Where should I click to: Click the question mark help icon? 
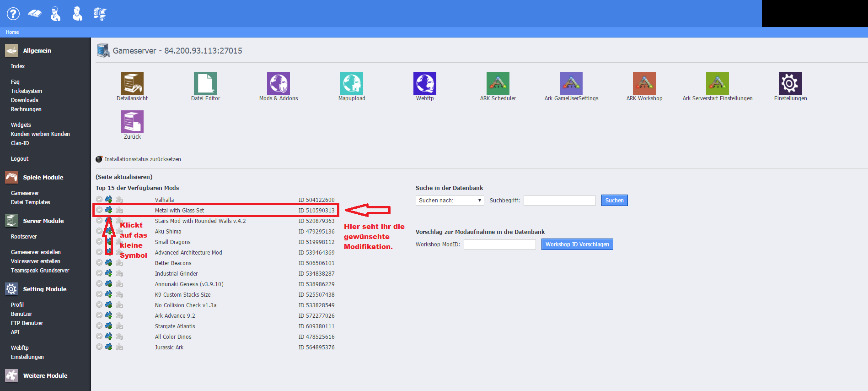pyautogui.click(x=13, y=14)
